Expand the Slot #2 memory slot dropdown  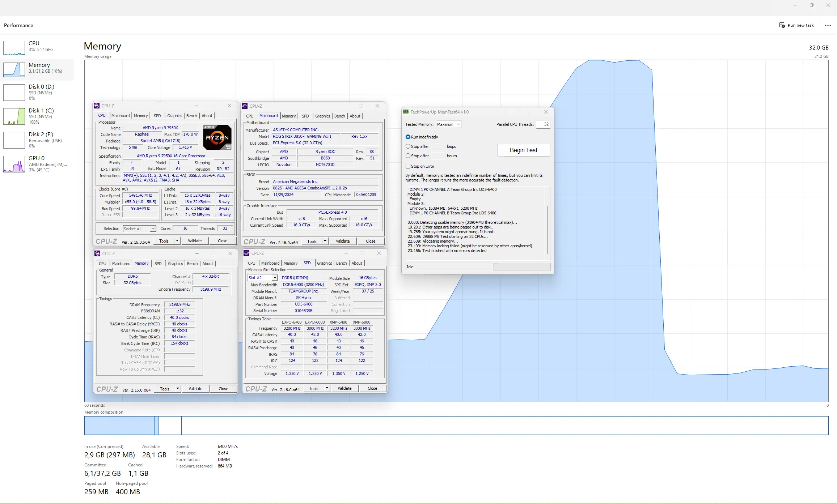tap(275, 278)
